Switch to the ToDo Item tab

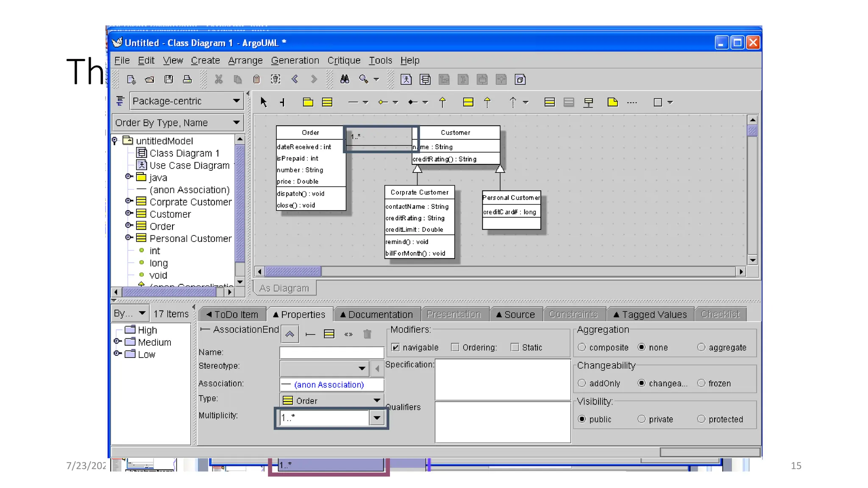pos(232,315)
